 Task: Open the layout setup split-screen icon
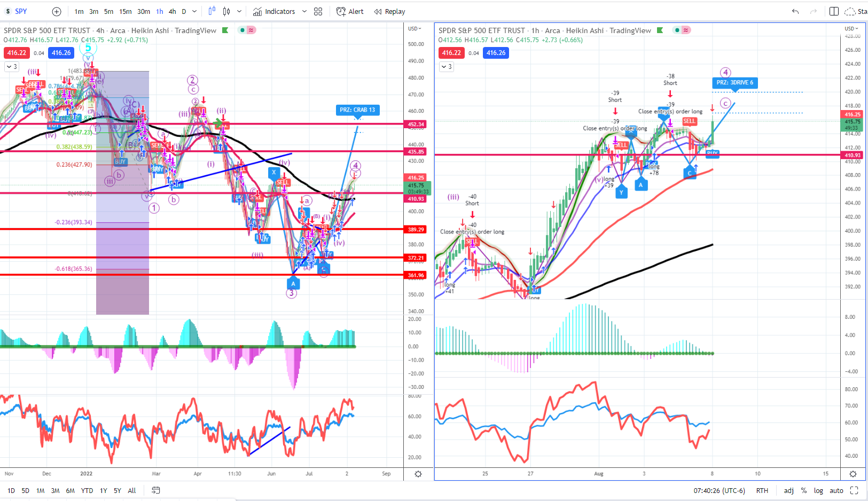coord(834,11)
